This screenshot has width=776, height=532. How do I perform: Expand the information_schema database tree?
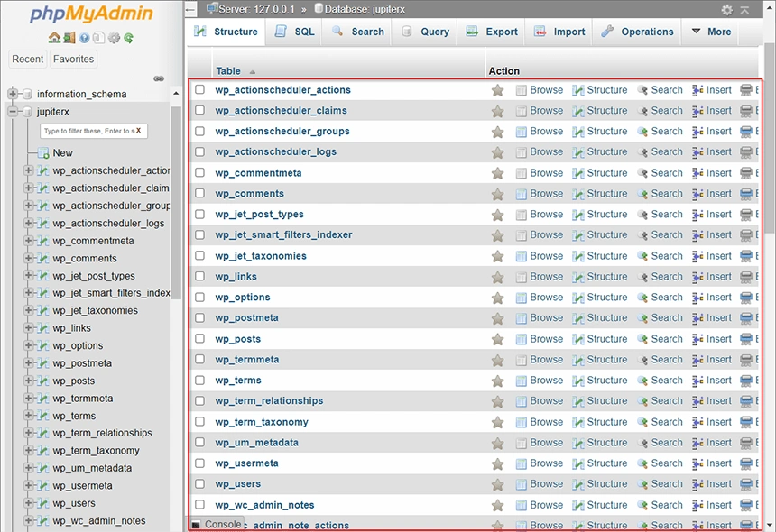coord(14,94)
